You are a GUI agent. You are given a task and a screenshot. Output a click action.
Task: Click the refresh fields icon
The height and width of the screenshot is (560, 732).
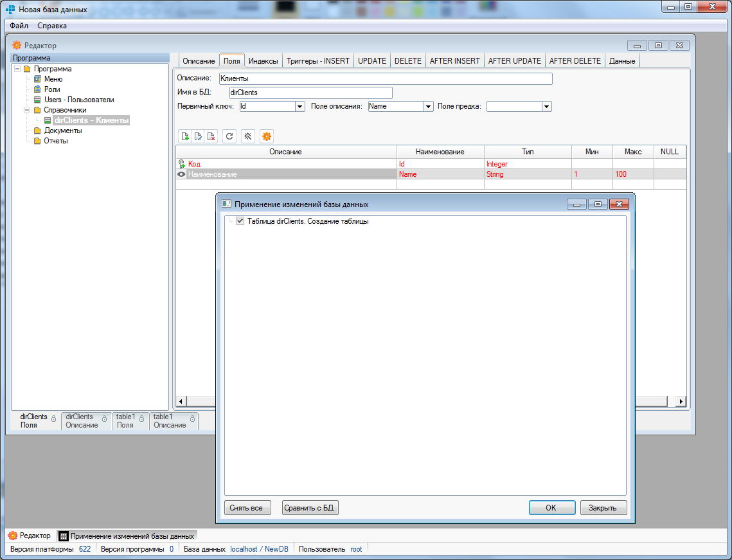click(x=229, y=136)
